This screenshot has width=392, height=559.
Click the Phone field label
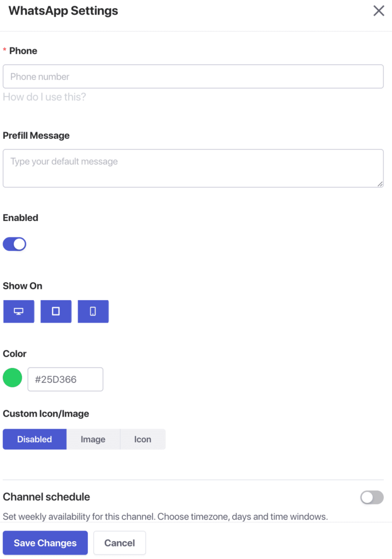click(23, 51)
